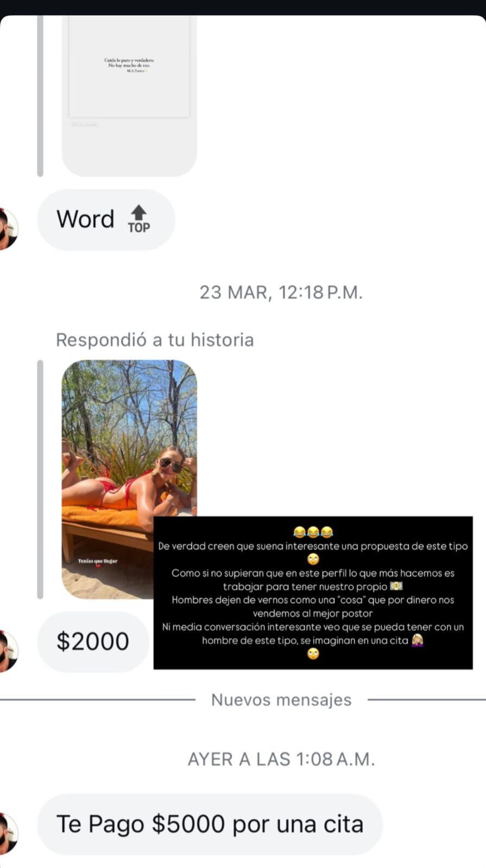Screen dimensions: 486x868
Task: Click the 'Nuevos mensajes' divider label
Action: pyautogui.click(x=281, y=700)
